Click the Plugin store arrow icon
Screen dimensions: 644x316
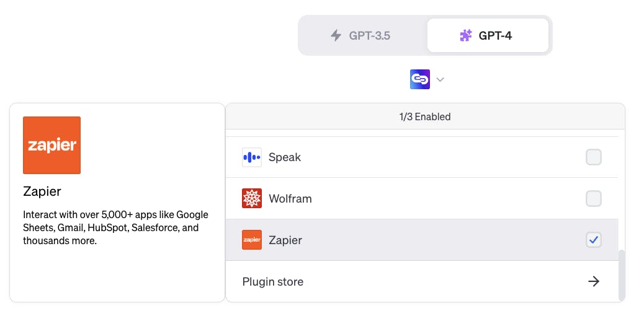594,281
